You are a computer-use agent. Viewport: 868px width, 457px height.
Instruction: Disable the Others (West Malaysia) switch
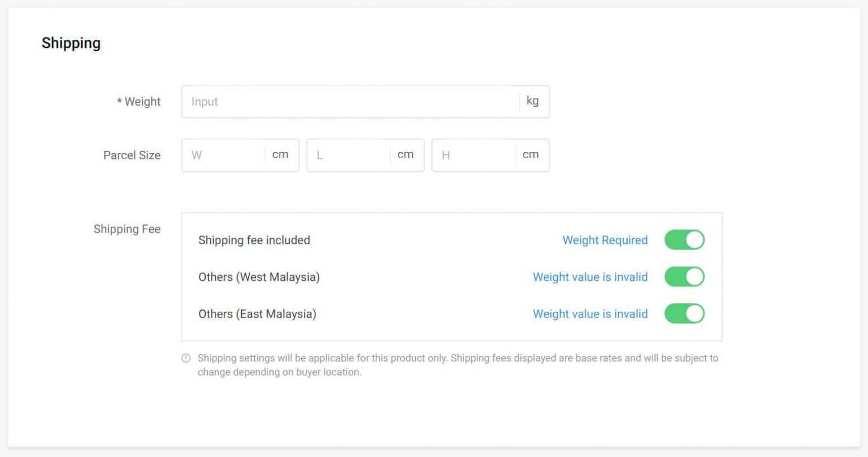tap(684, 277)
